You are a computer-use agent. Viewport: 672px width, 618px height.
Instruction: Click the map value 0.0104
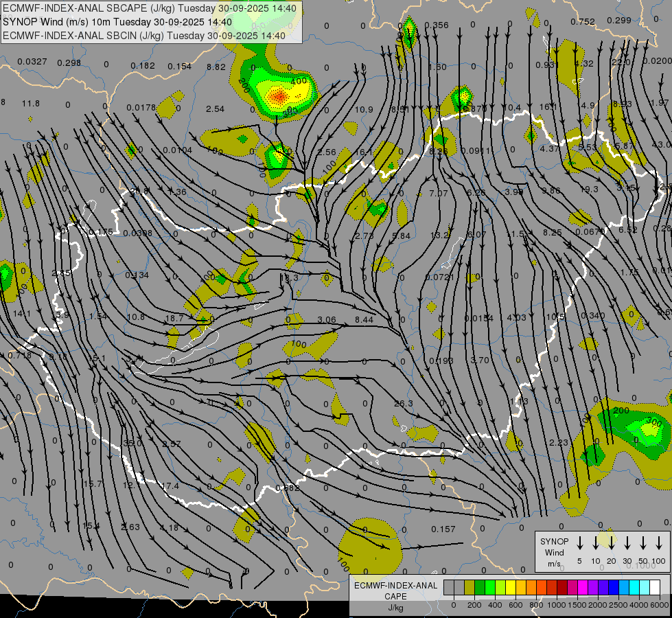tap(177, 150)
